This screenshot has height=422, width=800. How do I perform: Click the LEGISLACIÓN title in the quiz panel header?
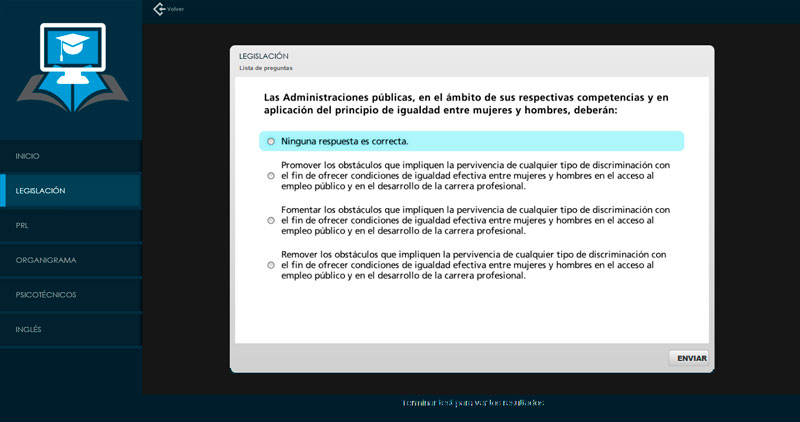pyautogui.click(x=264, y=56)
